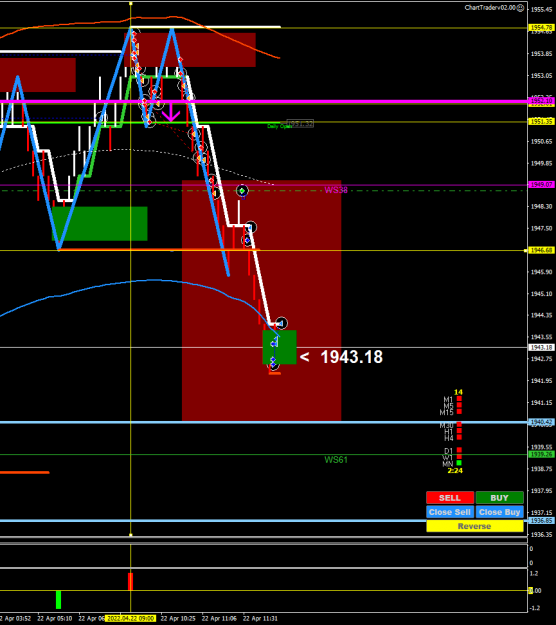Click the Daily Open line label
Viewport: 556px width, 625px height.
point(279,126)
